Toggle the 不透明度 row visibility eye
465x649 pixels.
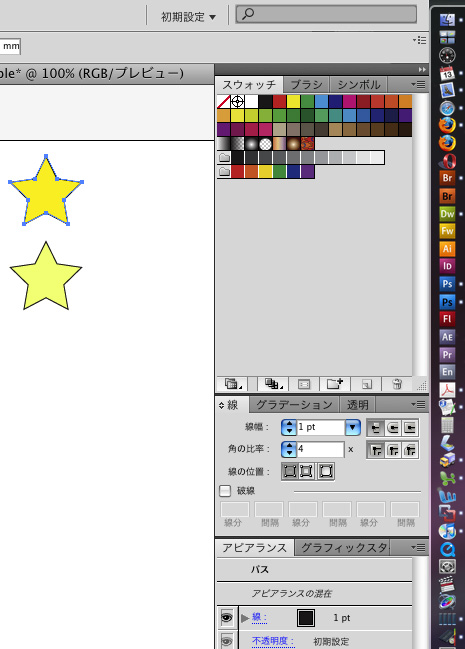click(226, 641)
